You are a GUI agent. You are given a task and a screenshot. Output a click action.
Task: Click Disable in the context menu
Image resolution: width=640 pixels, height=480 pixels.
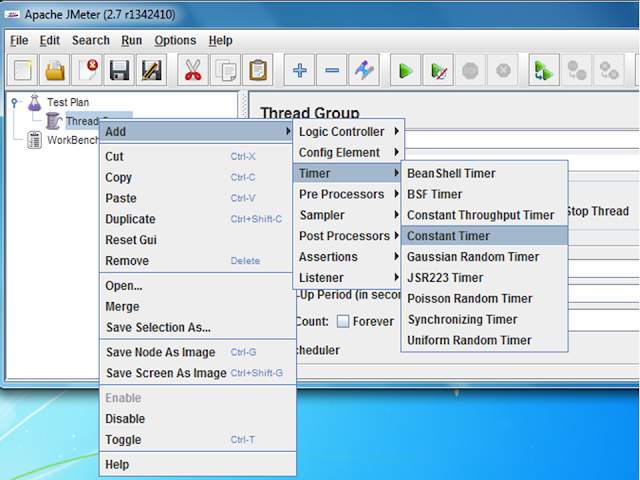[198, 418]
